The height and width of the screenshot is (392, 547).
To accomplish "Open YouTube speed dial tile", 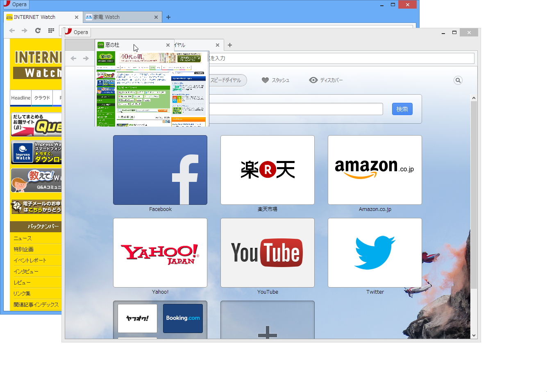I will [268, 253].
